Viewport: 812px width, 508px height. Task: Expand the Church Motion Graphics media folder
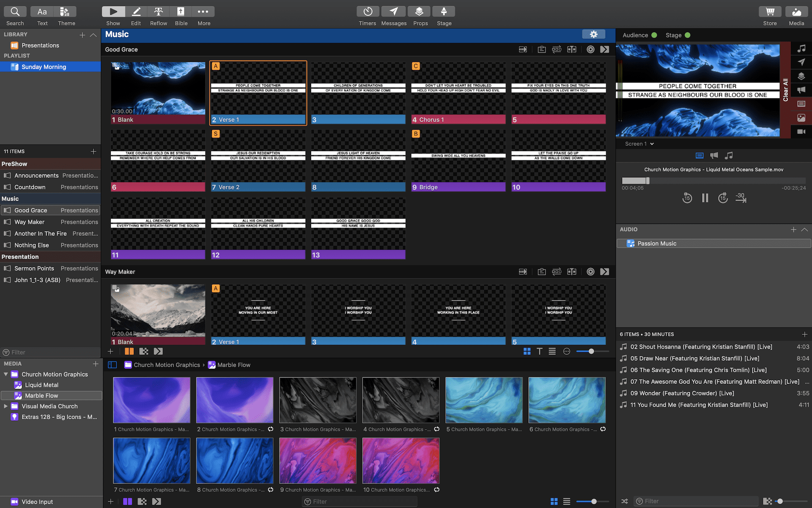pyautogui.click(x=5, y=374)
